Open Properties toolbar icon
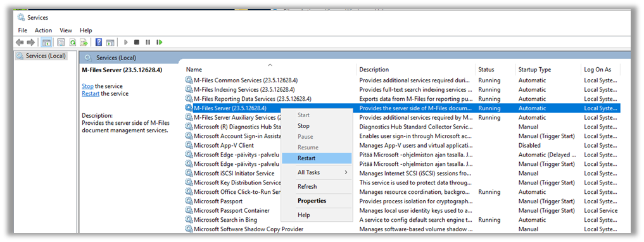Image resolution: width=644 pixels, height=242 pixels. pos(61,42)
